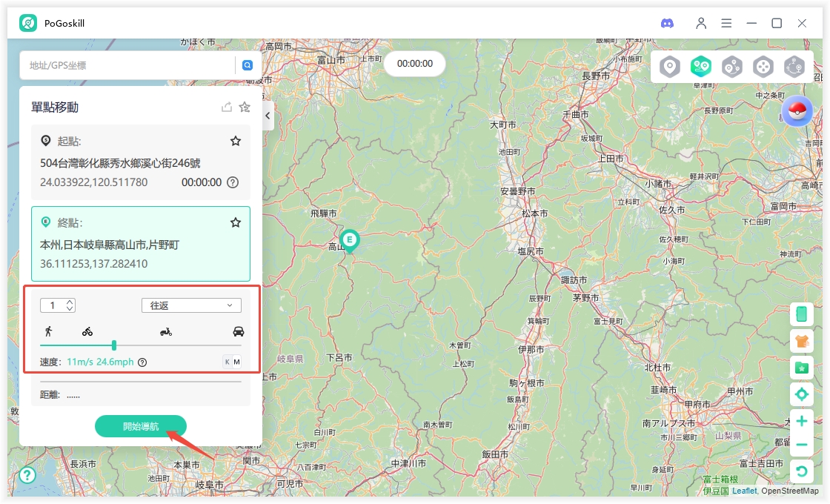The width and height of the screenshot is (830, 504).
Task: Open the Discord community icon
Action: pos(667,23)
